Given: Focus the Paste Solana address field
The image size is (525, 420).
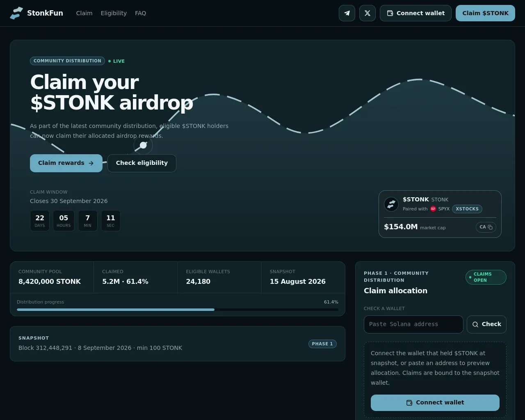Looking at the screenshot, I should 413,324.
